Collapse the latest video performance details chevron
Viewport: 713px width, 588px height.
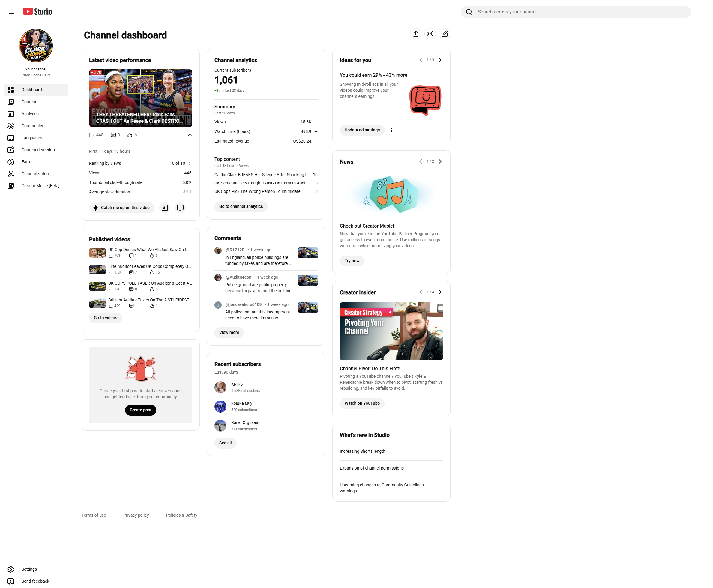190,135
